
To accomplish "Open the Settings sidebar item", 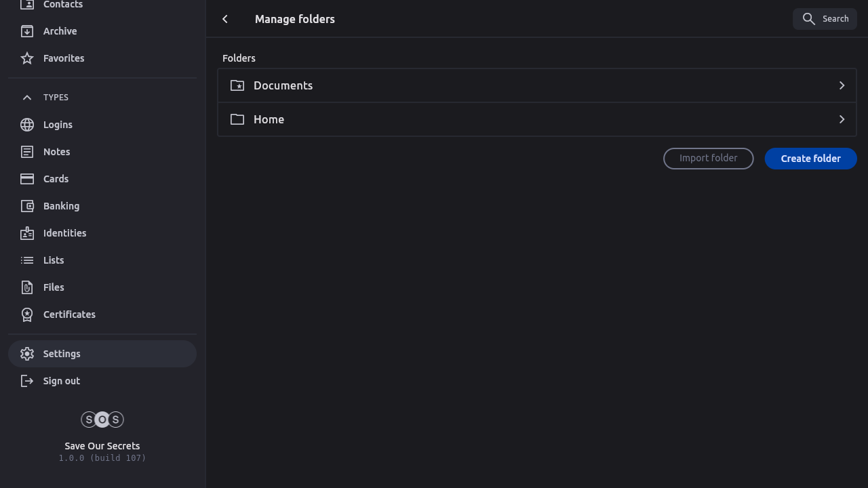I will (x=62, y=354).
